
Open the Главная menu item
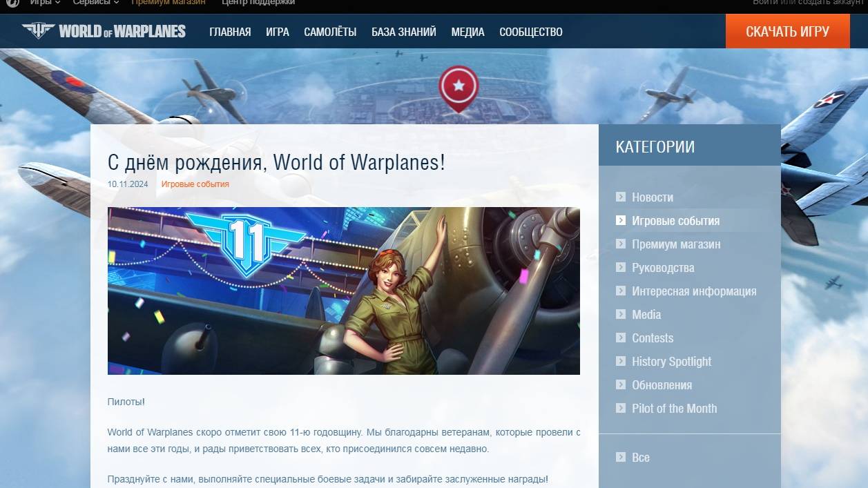[230, 32]
